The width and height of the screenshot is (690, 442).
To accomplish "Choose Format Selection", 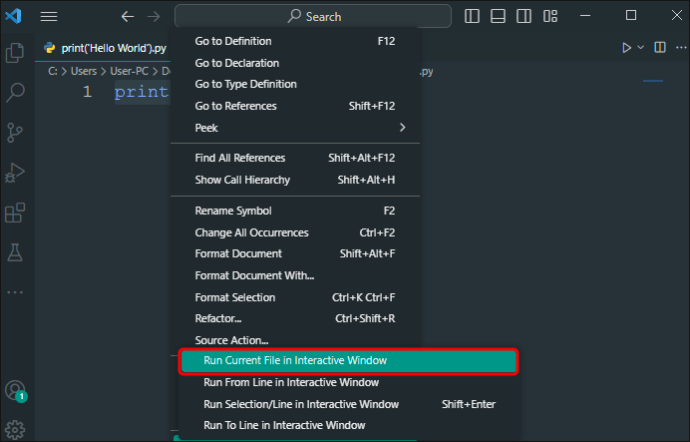I will (295, 297).
